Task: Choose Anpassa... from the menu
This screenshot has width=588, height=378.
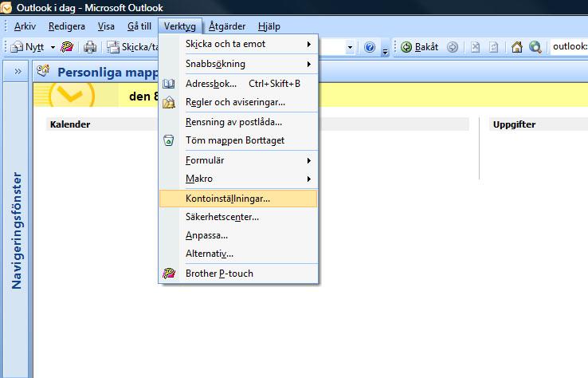Action: 238,235
